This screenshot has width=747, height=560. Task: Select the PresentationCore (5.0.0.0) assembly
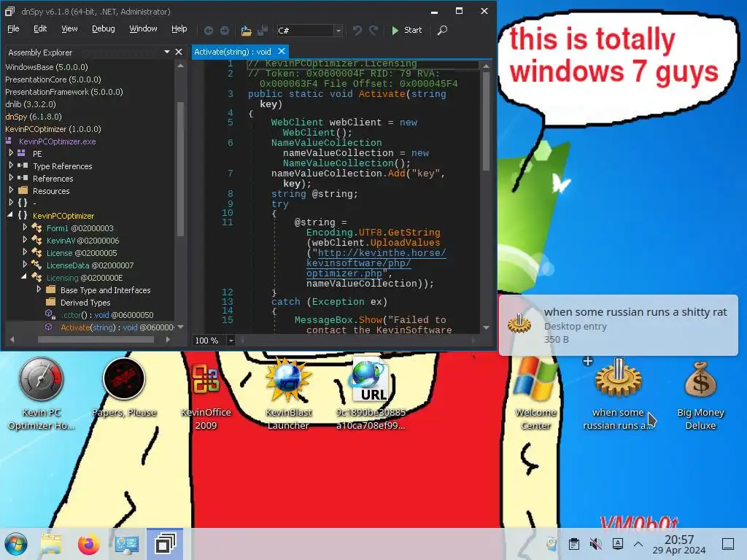[53, 79]
